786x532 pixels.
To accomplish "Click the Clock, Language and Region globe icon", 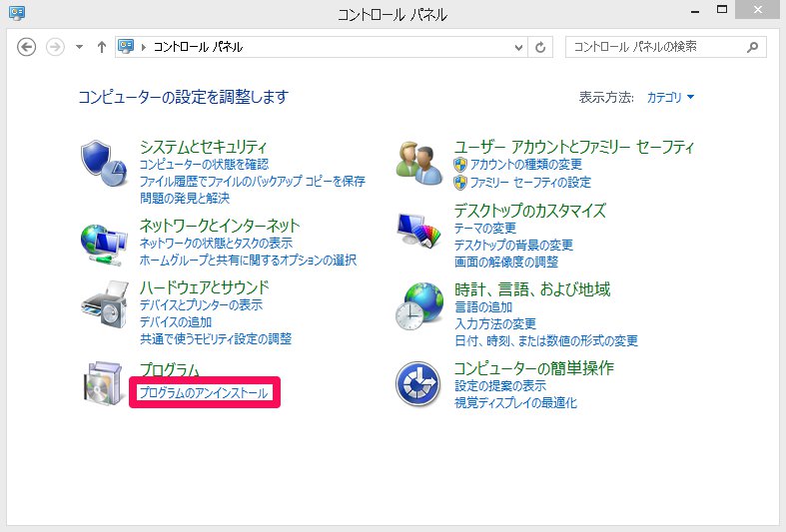I will click(x=419, y=306).
